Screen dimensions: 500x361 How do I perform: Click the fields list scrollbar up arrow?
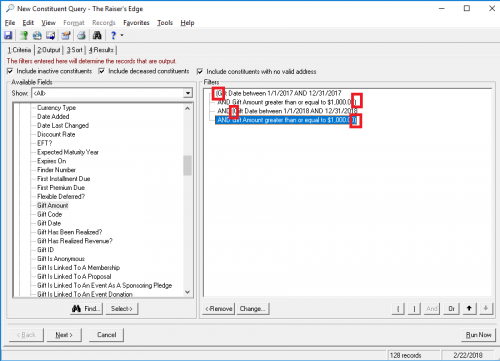tap(187, 108)
